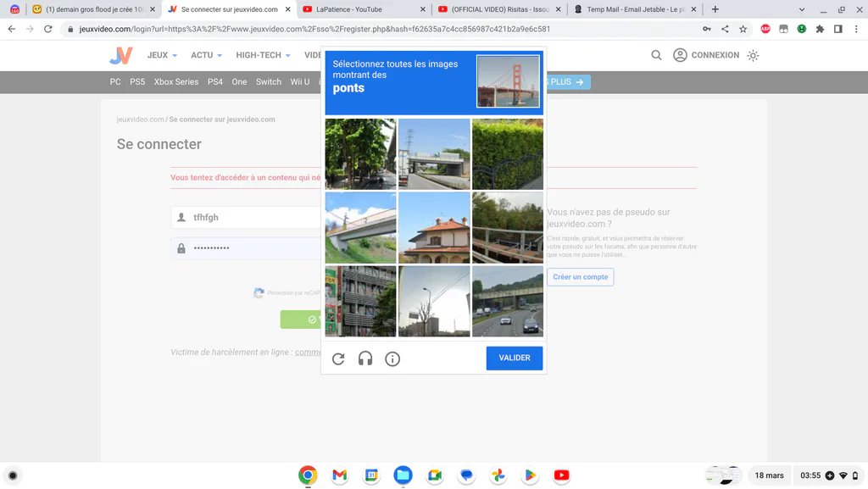Select the captcha tile with highway overpass and trucks

[434, 153]
